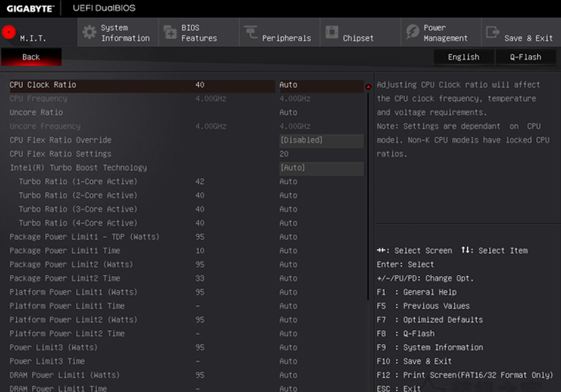This screenshot has height=392, width=561.
Task: Click the Q-Flash button
Action: tap(526, 57)
